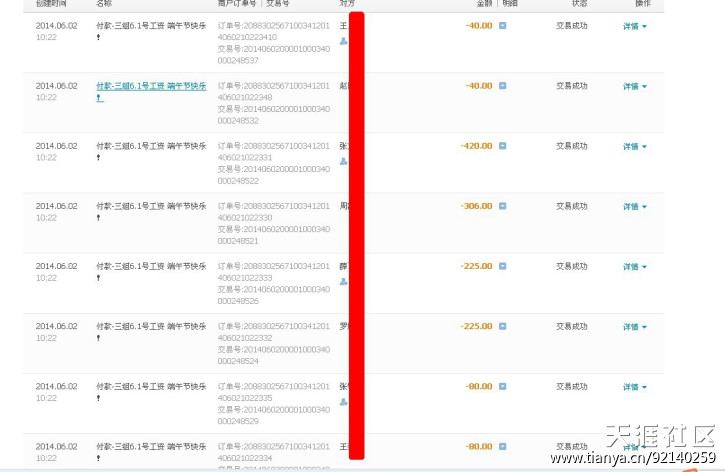The height and width of the screenshot is (472, 725).
Task: Click 付款-三组6.1号工资 name in row 000248537
Action: click(x=151, y=26)
